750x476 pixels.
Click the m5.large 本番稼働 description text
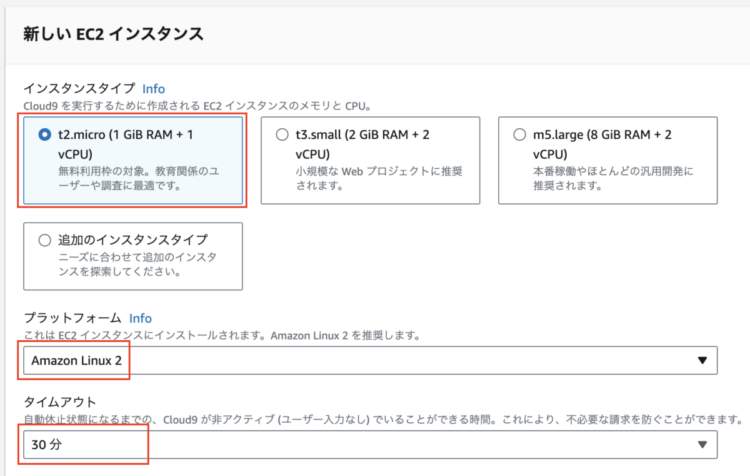tap(613, 178)
